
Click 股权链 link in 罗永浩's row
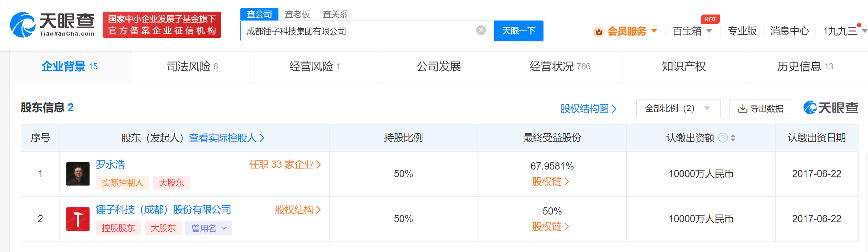[x=550, y=182]
